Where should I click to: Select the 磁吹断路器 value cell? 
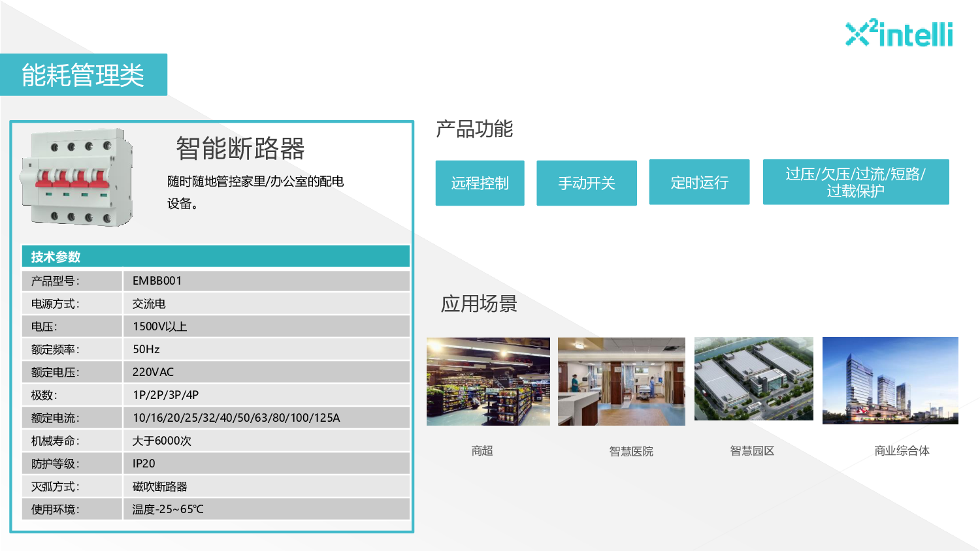tap(267, 486)
